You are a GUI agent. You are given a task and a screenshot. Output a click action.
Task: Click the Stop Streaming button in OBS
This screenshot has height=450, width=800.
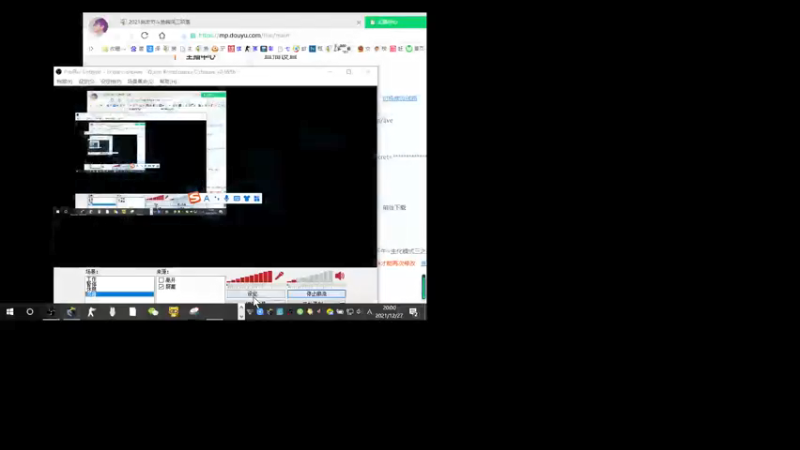(x=316, y=294)
